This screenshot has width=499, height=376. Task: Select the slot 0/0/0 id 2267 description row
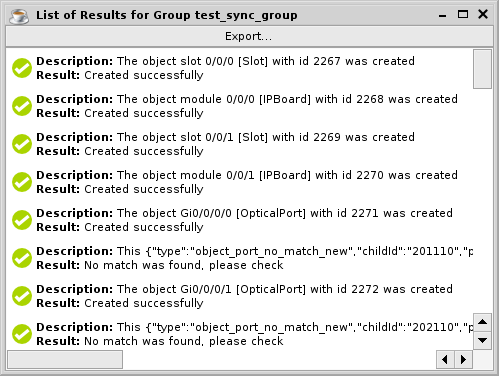239,68
